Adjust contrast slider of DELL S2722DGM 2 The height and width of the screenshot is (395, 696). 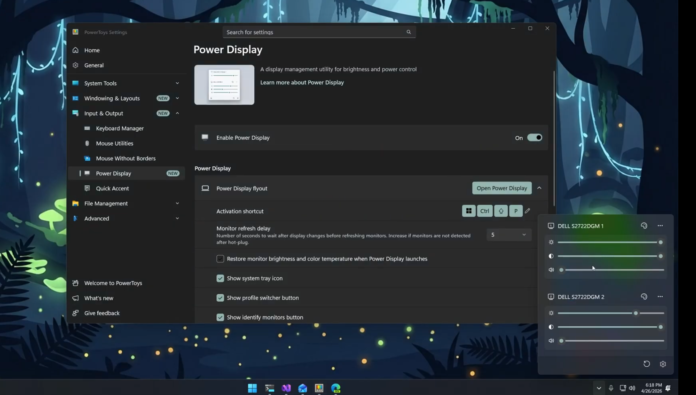(611, 327)
